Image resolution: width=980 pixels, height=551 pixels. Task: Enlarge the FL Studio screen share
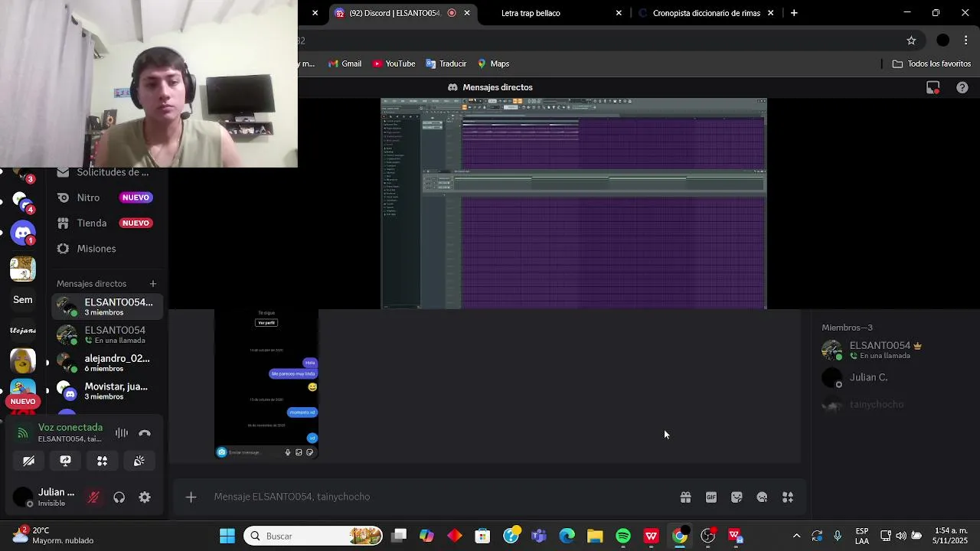(x=574, y=204)
